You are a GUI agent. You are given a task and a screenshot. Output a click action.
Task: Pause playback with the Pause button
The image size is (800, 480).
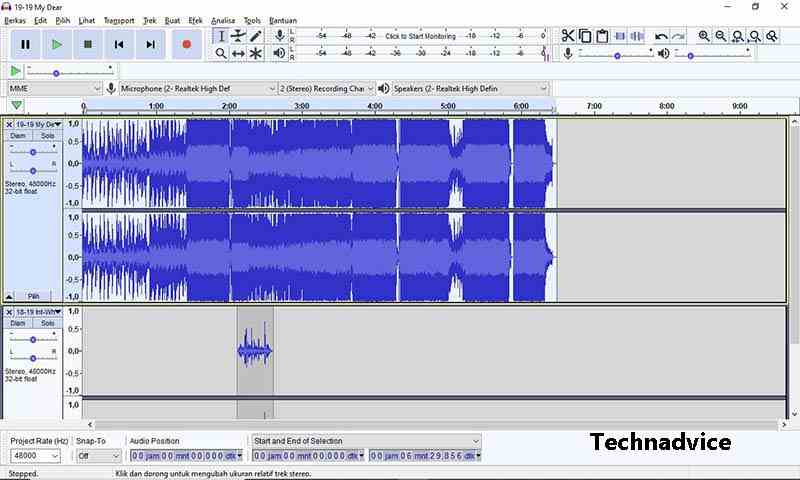(25, 44)
